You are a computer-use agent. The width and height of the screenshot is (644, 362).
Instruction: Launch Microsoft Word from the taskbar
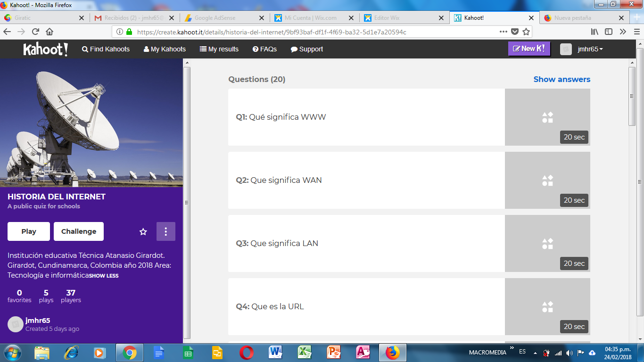click(x=275, y=353)
